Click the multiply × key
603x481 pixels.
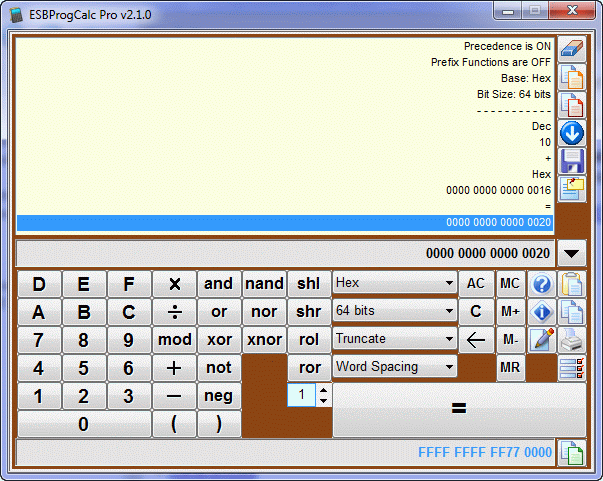(174, 284)
